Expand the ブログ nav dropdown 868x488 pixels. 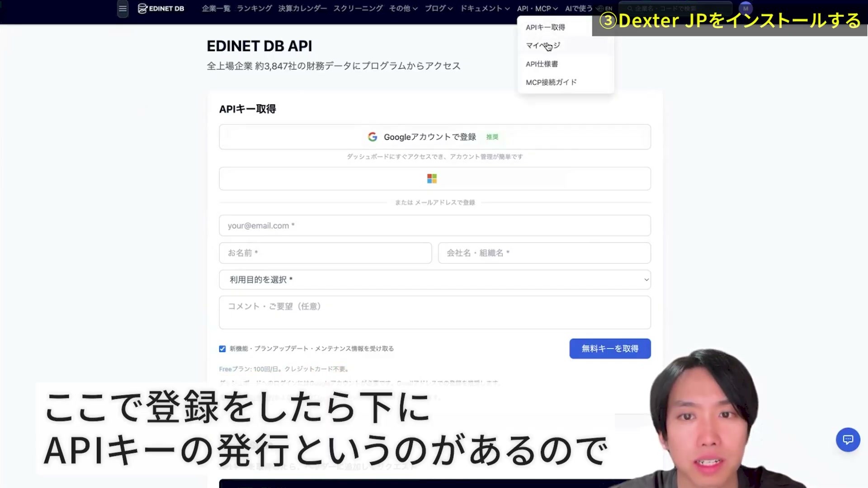point(439,9)
